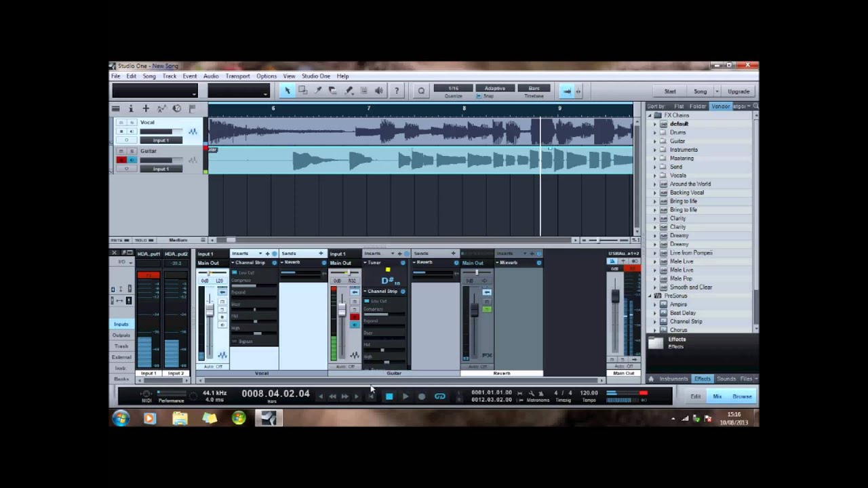Click the Q quantize icon

point(421,91)
